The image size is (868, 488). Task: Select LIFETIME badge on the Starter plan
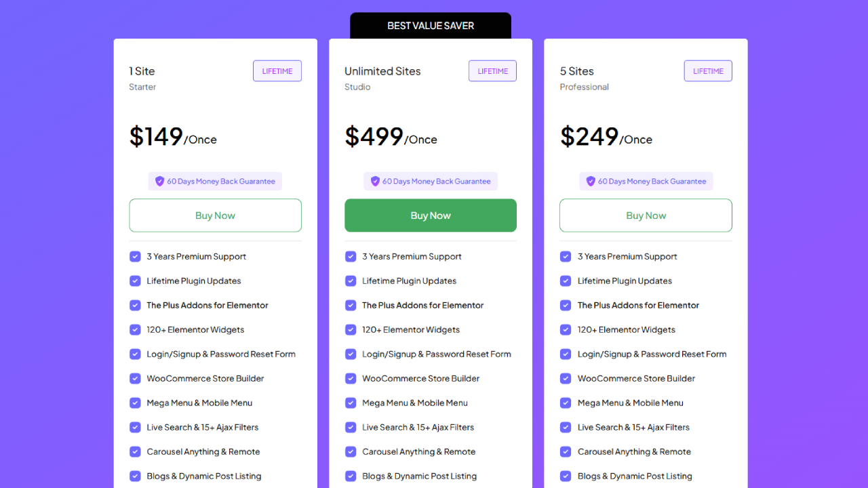[277, 71]
